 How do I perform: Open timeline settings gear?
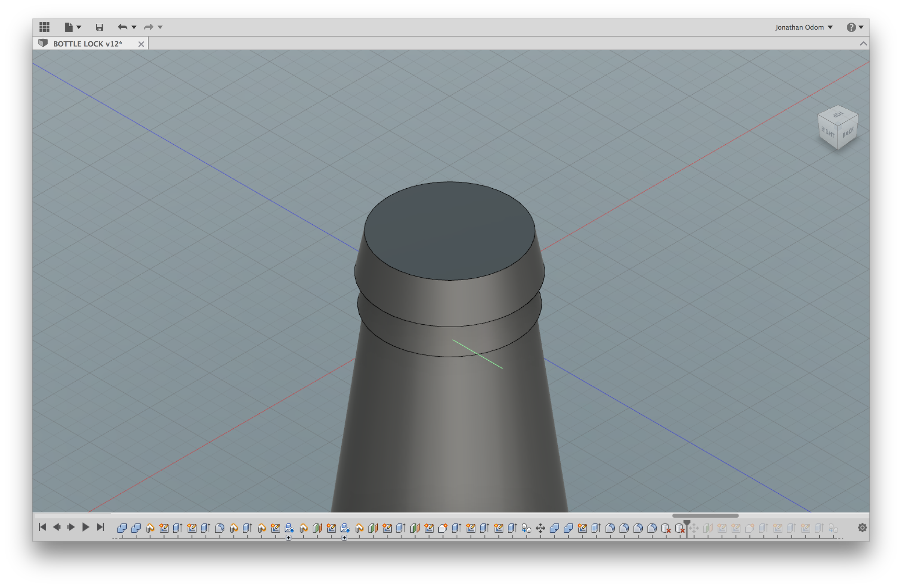pos(862,528)
